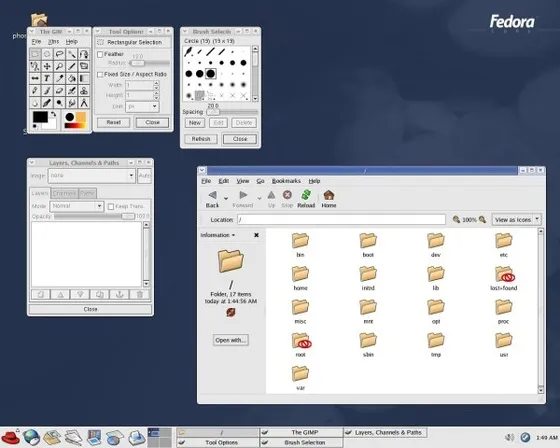Click the volume speaker icon in panel
The image size is (560, 448).
[509, 437]
